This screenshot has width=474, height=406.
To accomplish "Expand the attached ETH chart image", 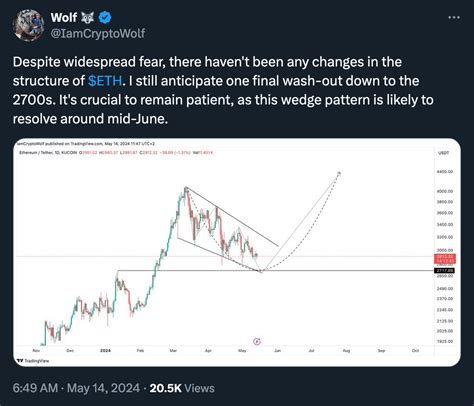I will pos(237,252).
